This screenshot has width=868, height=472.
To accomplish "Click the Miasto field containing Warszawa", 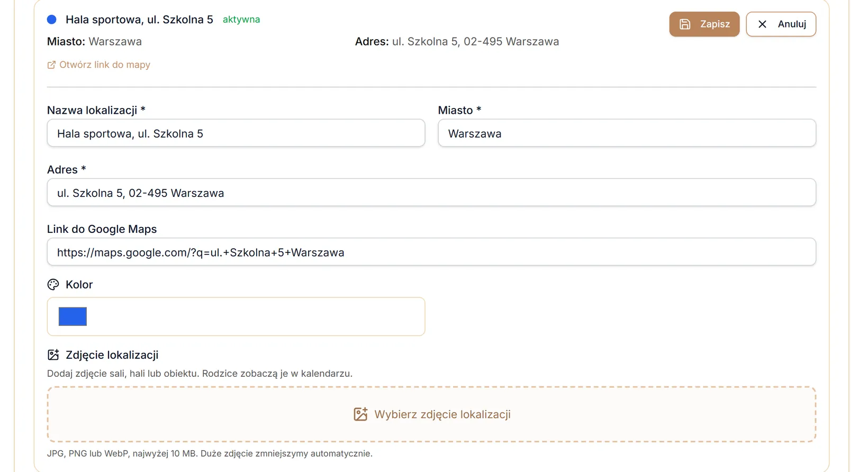I will (627, 133).
